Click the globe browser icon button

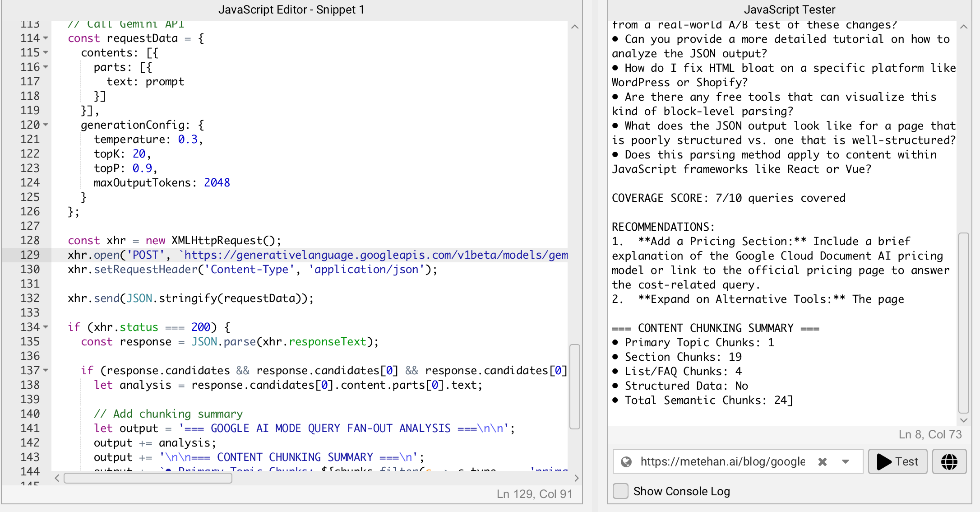(949, 461)
